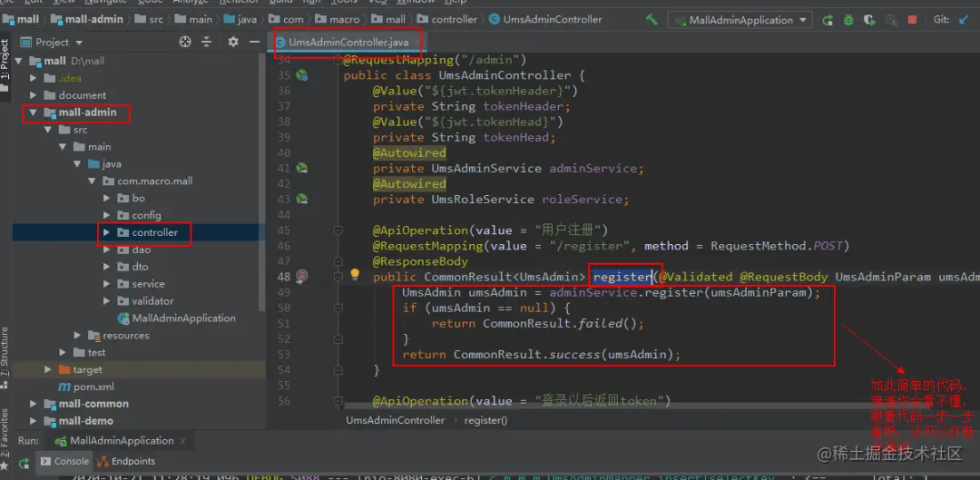The width and height of the screenshot is (980, 480).
Task: Click UmsAdminController in the bottom editor breadcrumb
Action: click(x=396, y=420)
